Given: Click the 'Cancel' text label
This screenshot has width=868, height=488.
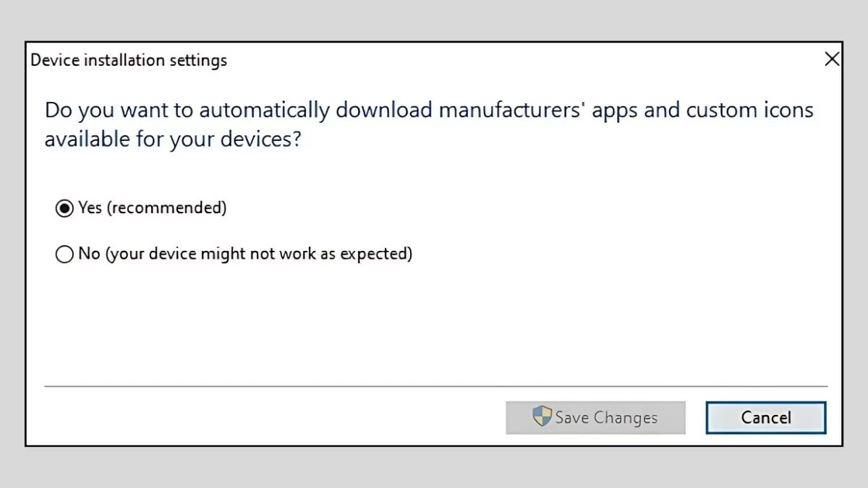Looking at the screenshot, I should (766, 418).
